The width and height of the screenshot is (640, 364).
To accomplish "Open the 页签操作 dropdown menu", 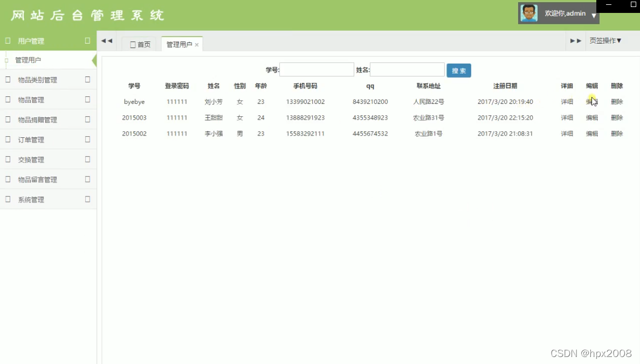I will (605, 40).
